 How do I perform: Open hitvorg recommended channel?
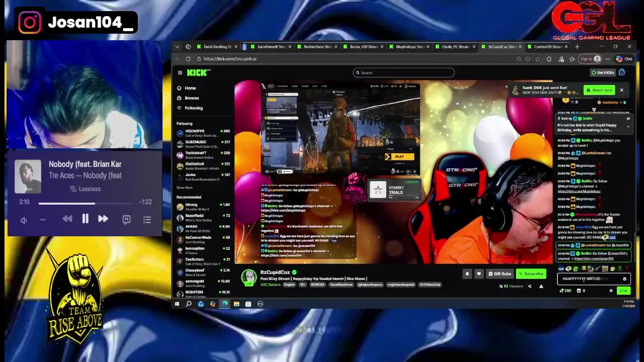click(x=203, y=207)
